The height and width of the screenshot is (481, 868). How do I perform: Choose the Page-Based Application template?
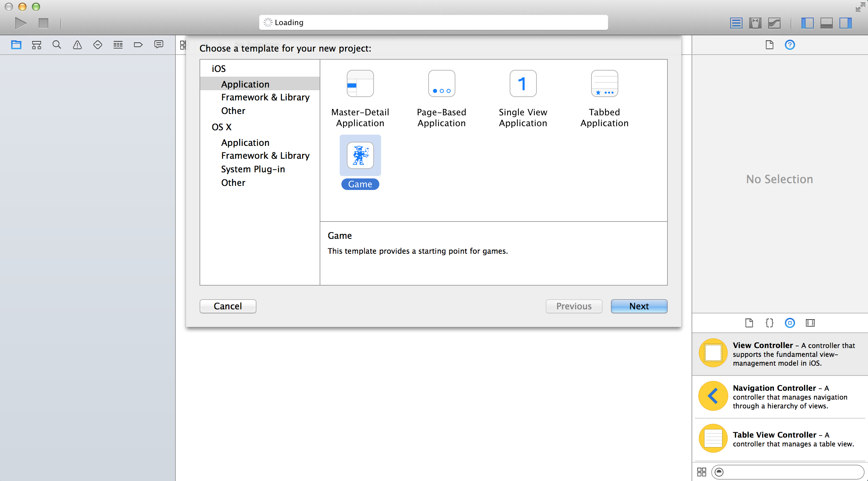442,99
